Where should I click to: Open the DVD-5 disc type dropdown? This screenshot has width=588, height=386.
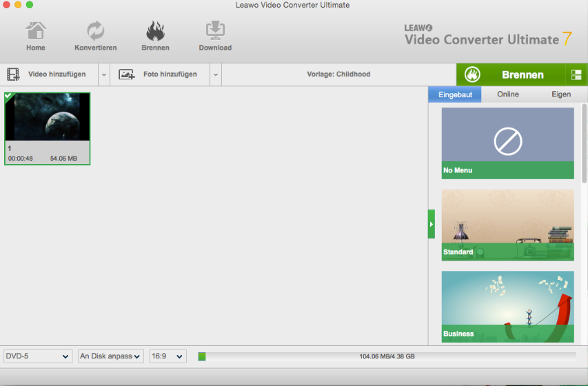click(37, 356)
